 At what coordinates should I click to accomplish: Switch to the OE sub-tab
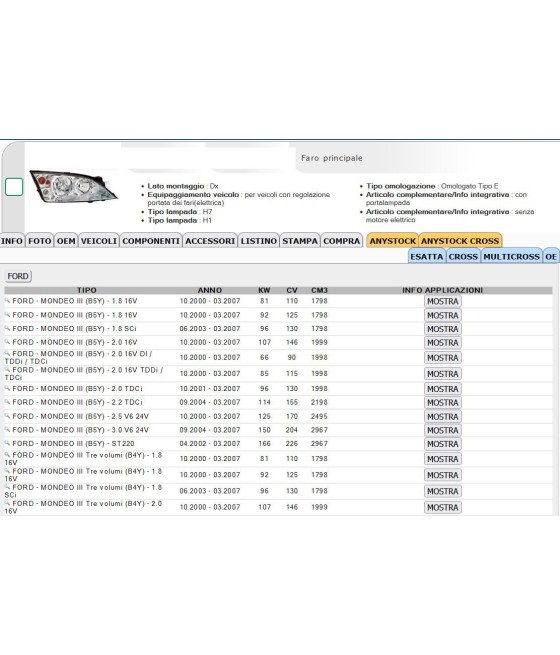551,256
